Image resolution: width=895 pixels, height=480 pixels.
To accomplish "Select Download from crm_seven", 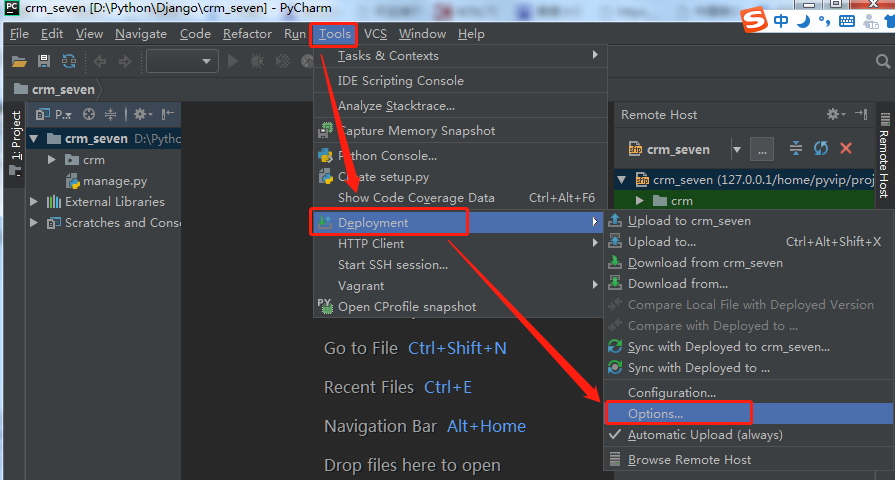I will click(x=748, y=263).
